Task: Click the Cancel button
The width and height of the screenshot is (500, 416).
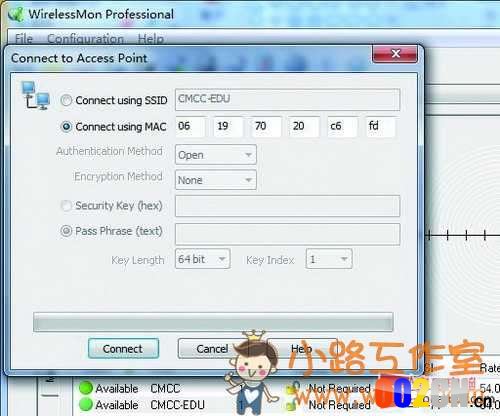Action: tap(212, 349)
